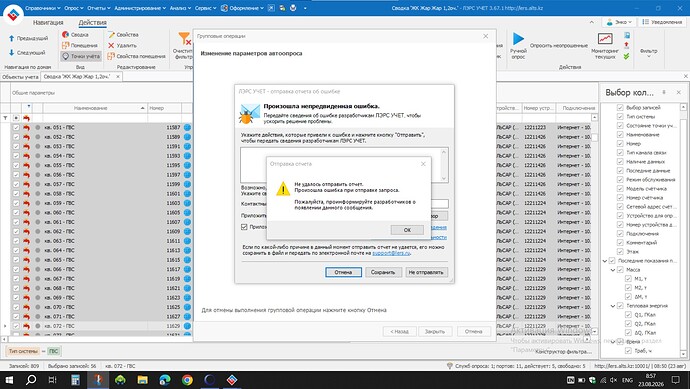Open the Справочники menu
690x389 pixels.
pos(43,8)
